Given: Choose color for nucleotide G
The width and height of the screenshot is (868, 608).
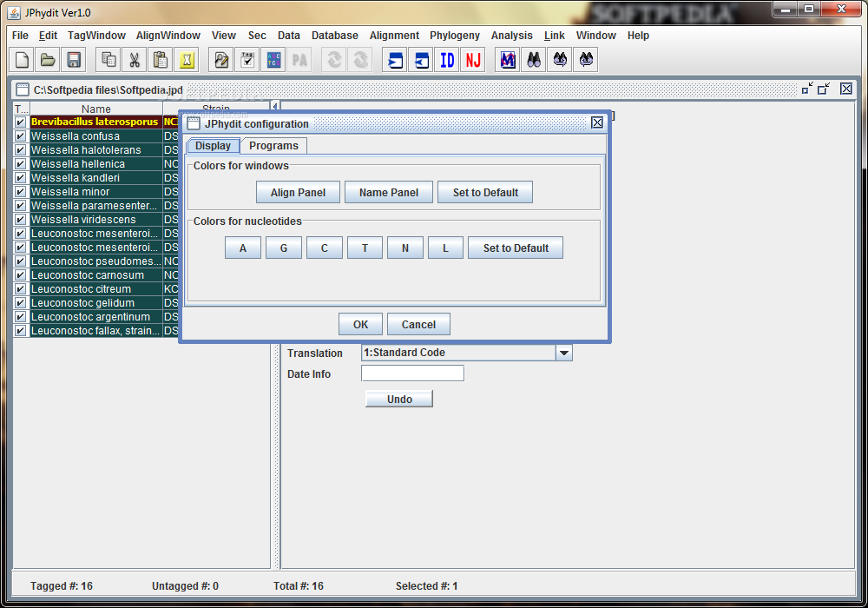Looking at the screenshot, I should [x=284, y=248].
